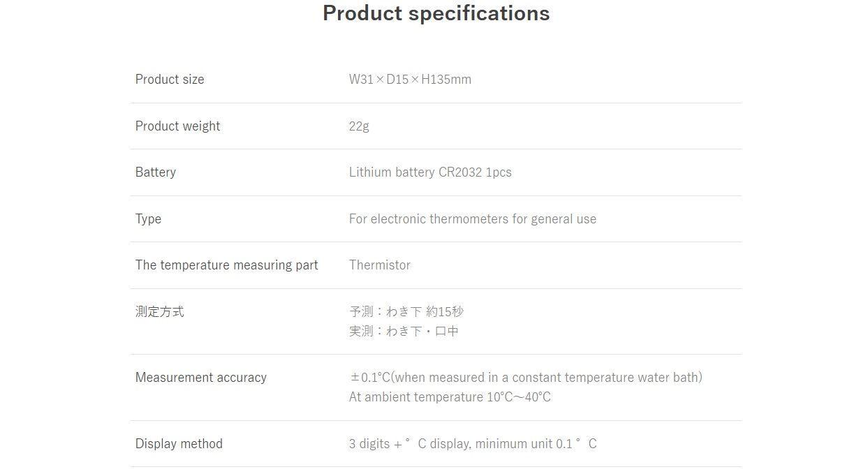This screenshot has width=868, height=474.
Task: Select the Display method label
Action: pos(179,444)
